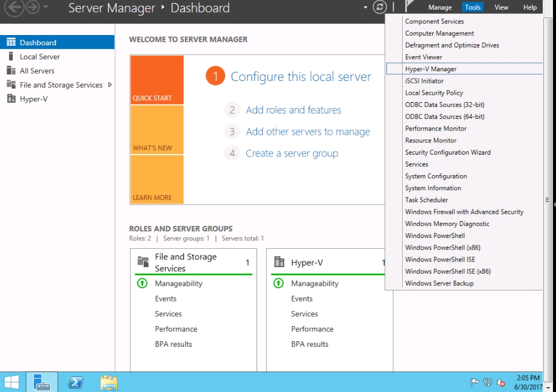
Task: Select the LEARN MORE tile
Action: 157,179
